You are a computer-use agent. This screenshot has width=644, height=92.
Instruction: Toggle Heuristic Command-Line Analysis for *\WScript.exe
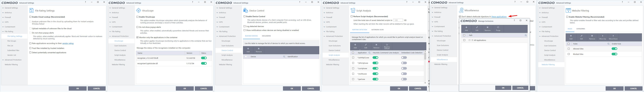[375, 63]
